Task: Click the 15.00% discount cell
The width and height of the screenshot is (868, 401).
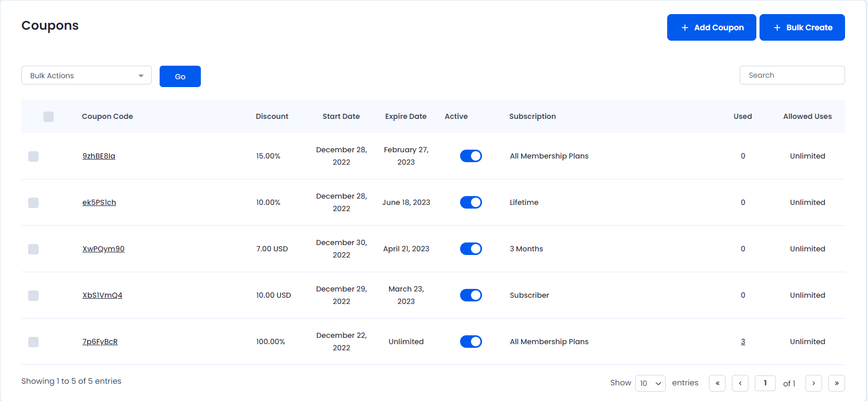Action: coord(268,156)
